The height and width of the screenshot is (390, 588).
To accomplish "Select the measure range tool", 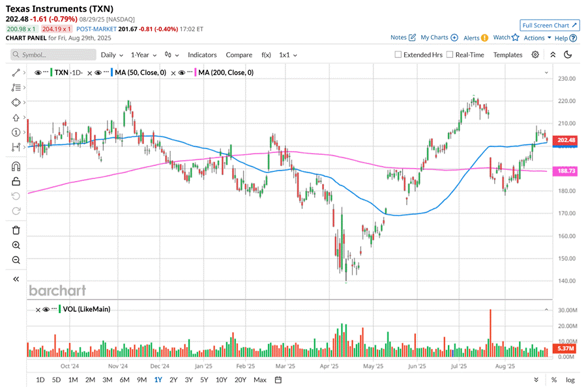I will pyautogui.click(x=16, y=147).
